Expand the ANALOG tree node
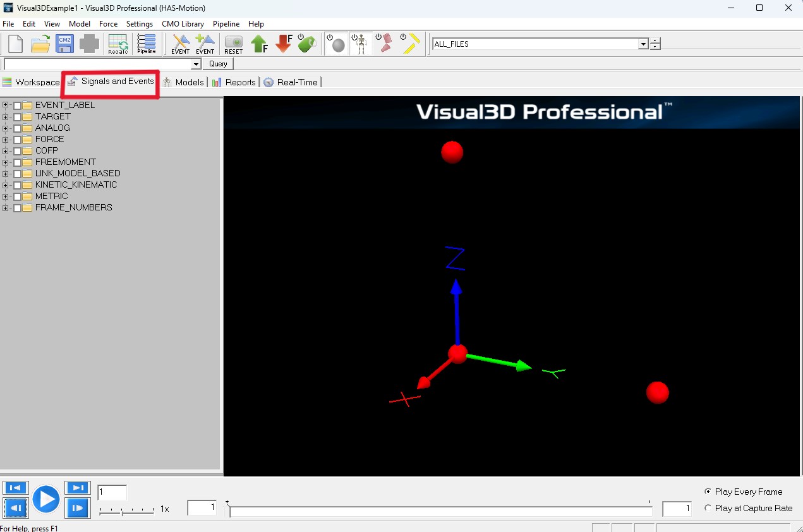 pyautogui.click(x=6, y=128)
